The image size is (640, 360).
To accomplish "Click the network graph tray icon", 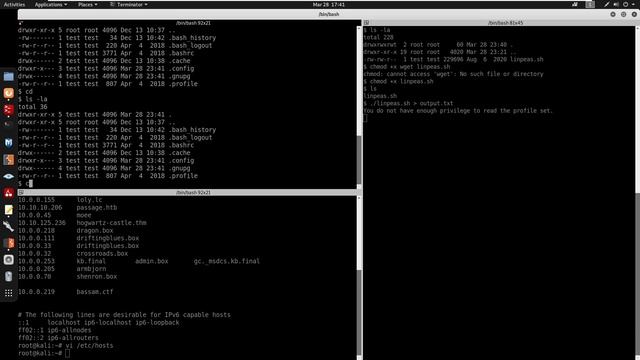I will (x=575, y=4).
